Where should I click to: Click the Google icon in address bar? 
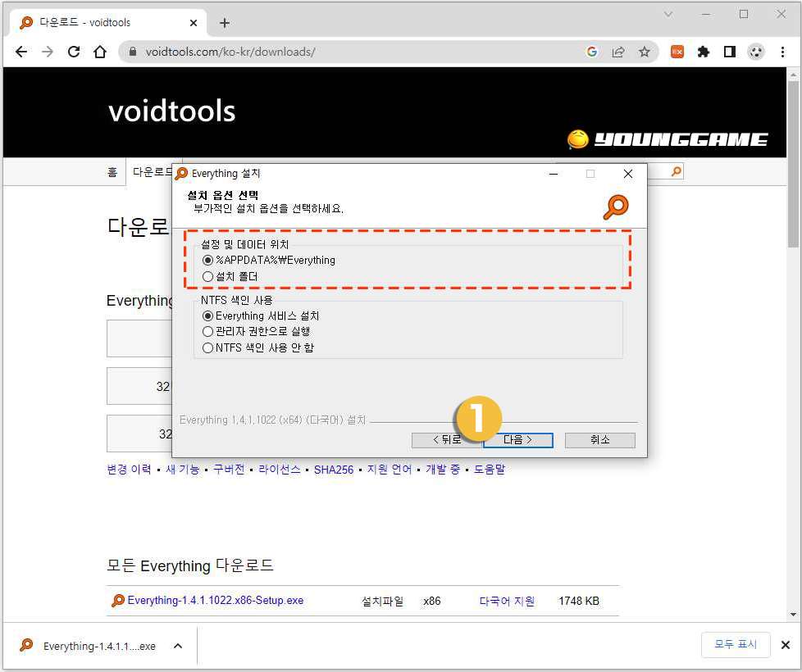pos(592,52)
